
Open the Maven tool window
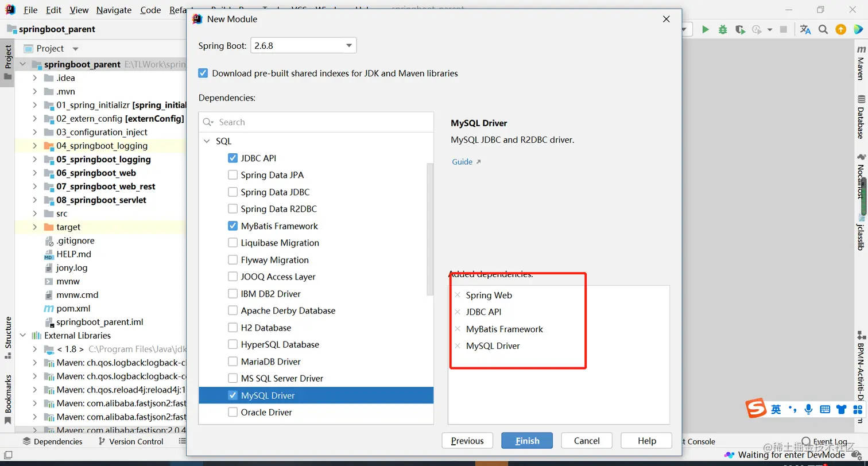(x=861, y=63)
